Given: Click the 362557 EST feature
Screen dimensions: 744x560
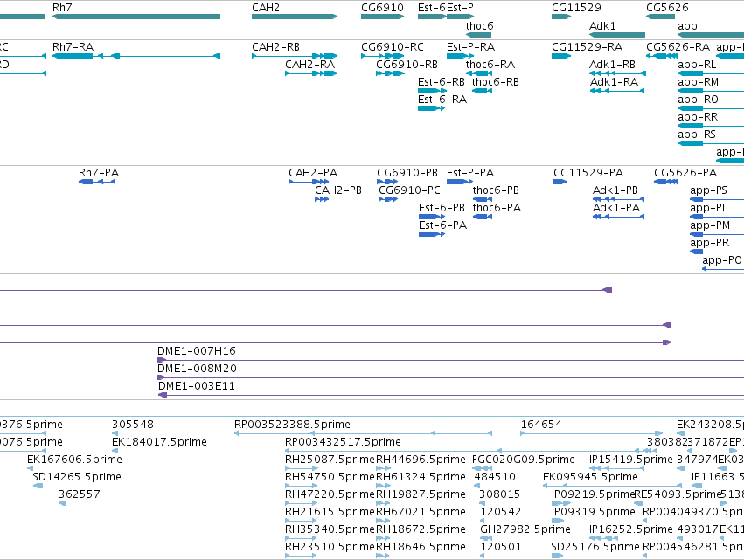Looking at the screenshot, I should click(62, 503).
